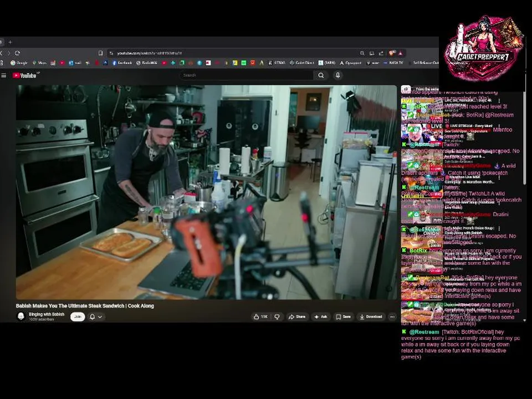
Task: Click the share page icon in address bar
Action: tap(381, 53)
